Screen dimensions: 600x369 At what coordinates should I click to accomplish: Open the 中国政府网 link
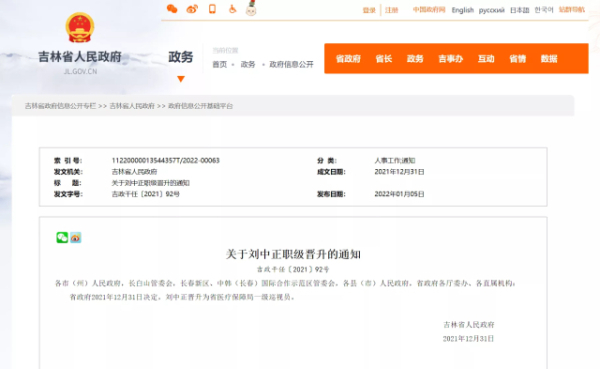pyautogui.click(x=429, y=10)
